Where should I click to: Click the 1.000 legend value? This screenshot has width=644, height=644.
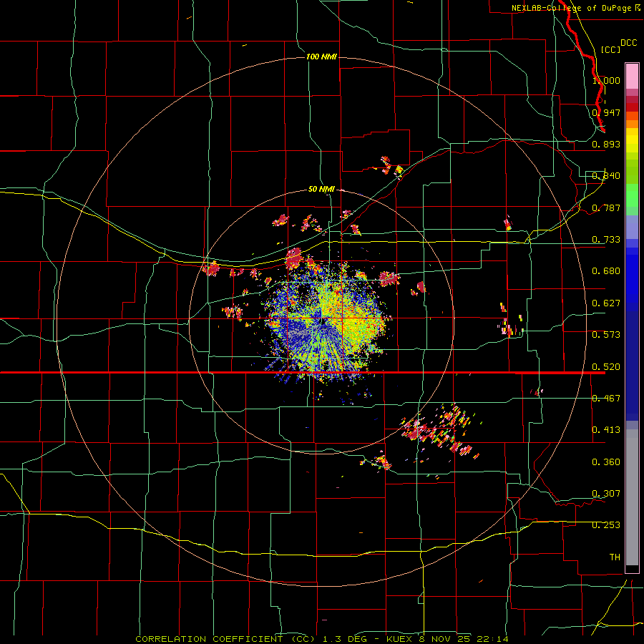point(606,80)
